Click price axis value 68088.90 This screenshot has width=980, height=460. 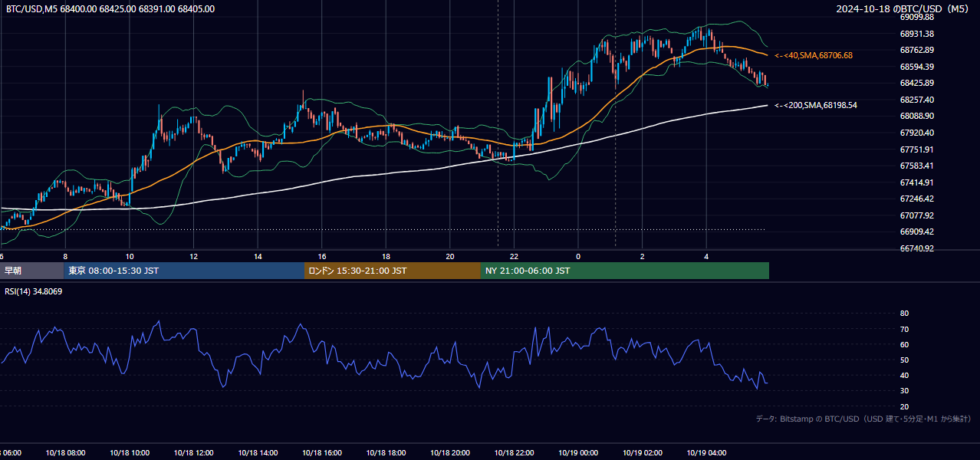[x=916, y=116]
